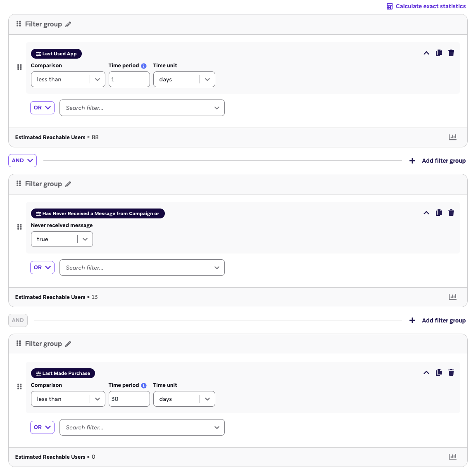Viewport: 476px width, 474px height.
Task: Click Time period field showing 30
Action: pyautogui.click(x=129, y=399)
